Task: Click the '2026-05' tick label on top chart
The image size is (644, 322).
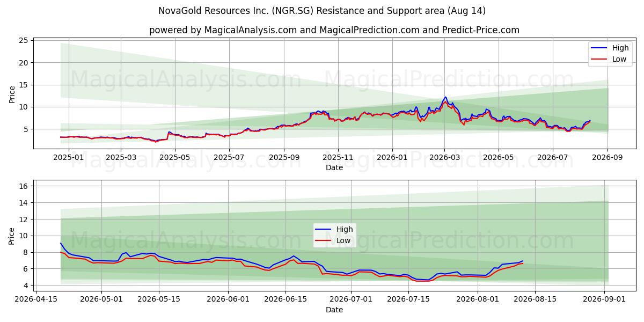Action: 499,158
